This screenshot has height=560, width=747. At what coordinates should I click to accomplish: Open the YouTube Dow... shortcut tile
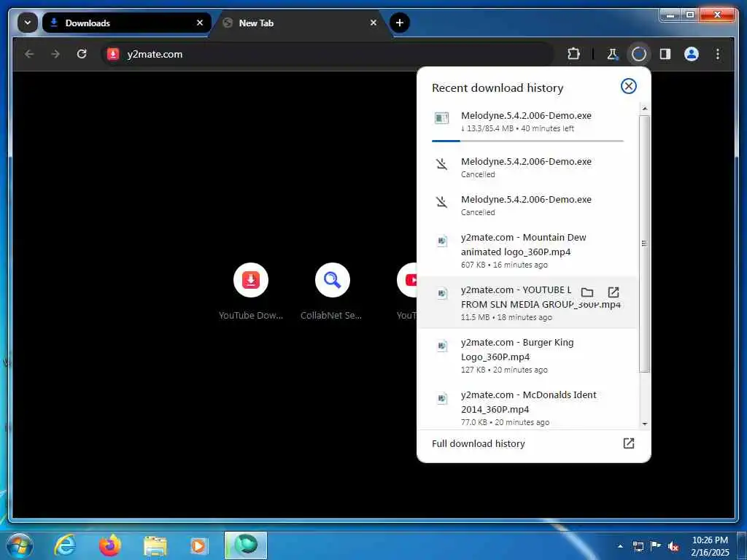[x=251, y=292]
